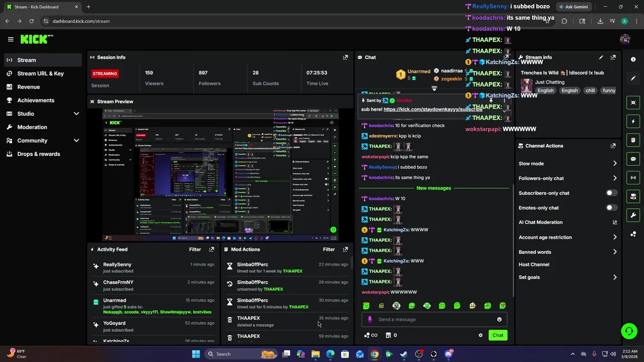Click the Stream Preview video thumbnail
The image size is (644, 362).
click(x=220, y=174)
